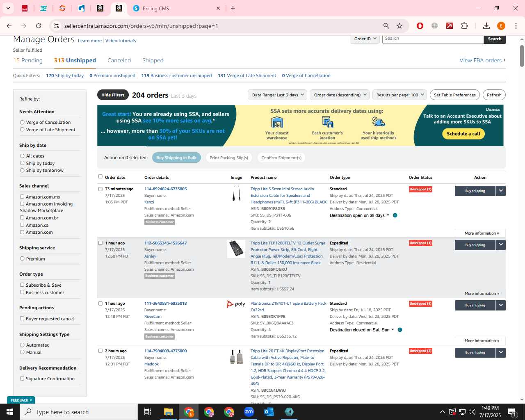Switch to Pricing CMS browser tab
Image resolution: width=525 pixels, height=420 pixels.
pyautogui.click(x=176, y=8)
